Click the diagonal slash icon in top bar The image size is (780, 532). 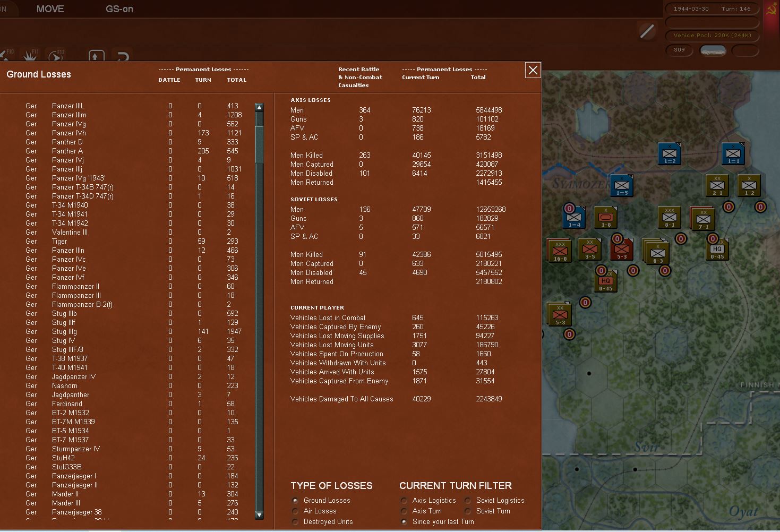(647, 31)
